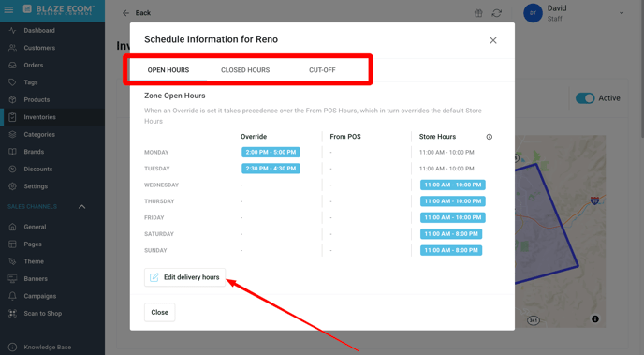Click Monday override 2:00 PM - 5:00 PM
The height and width of the screenshot is (355, 644).
click(271, 152)
